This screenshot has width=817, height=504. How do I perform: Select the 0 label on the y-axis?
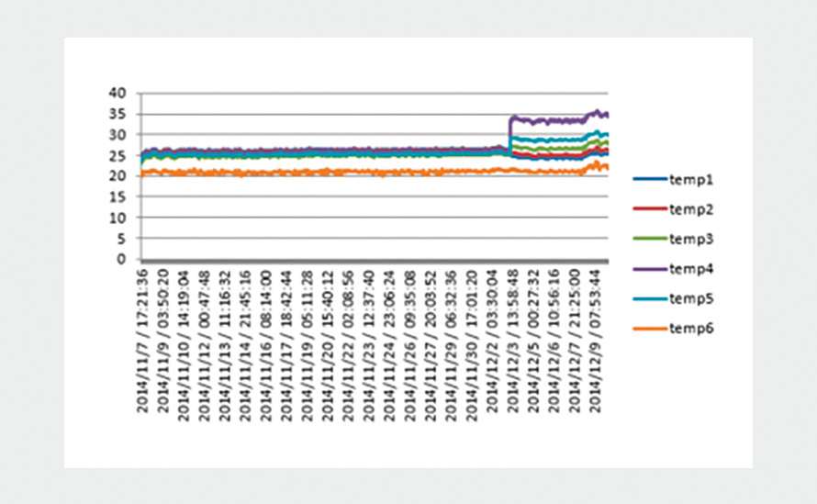(120, 260)
